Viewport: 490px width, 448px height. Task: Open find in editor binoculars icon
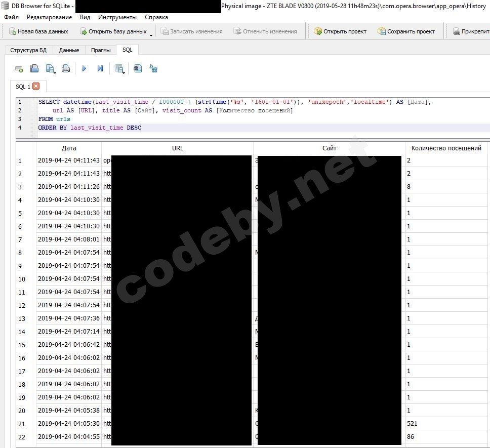[x=138, y=69]
